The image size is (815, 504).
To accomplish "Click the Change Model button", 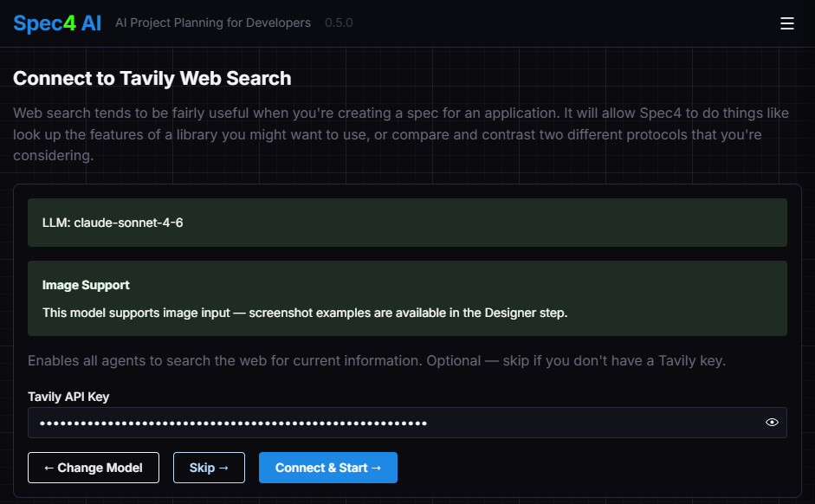I will click(94, 468).
